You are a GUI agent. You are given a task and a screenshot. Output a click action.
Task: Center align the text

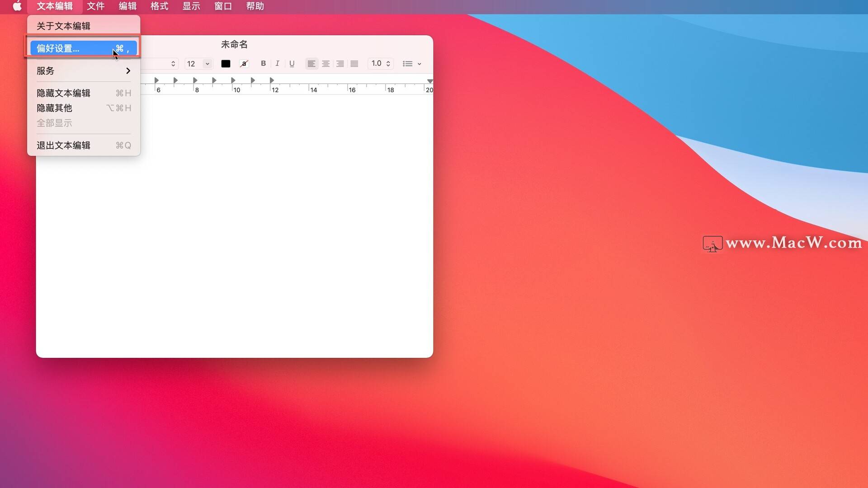point(325,64)
